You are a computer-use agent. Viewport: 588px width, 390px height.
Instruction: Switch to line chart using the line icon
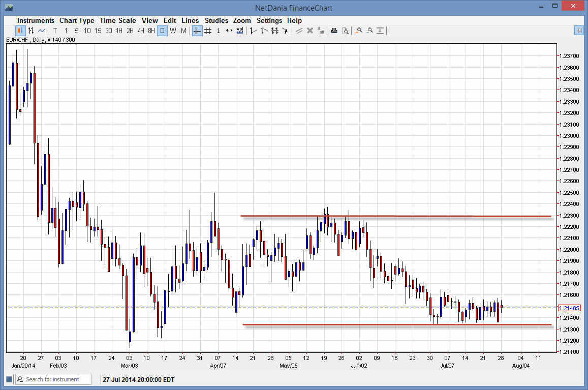tap(41, 31)
